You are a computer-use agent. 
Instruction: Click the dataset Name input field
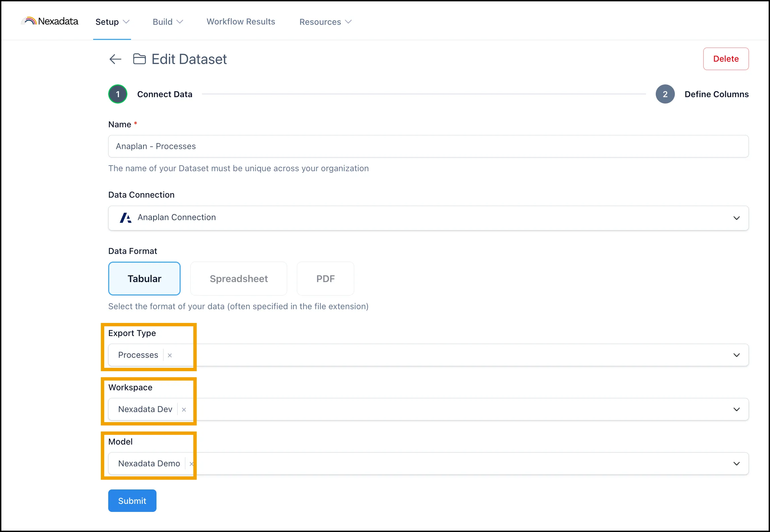428,146
